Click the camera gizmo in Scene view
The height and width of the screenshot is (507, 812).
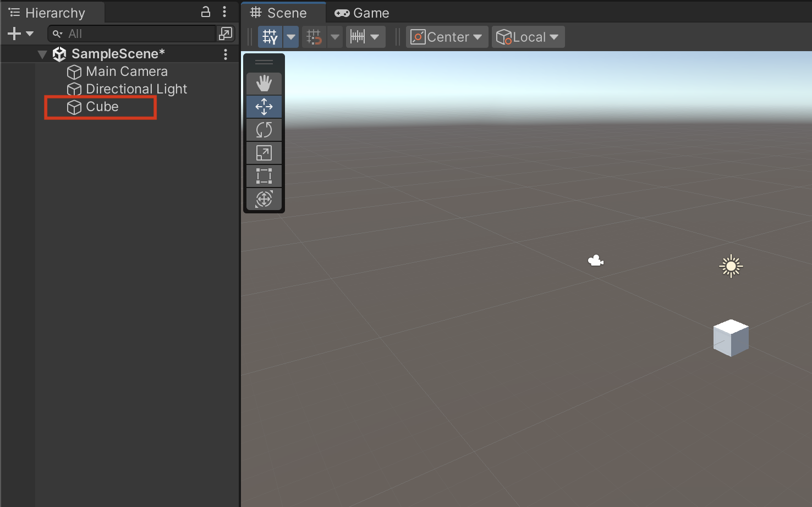click(596, 261)
